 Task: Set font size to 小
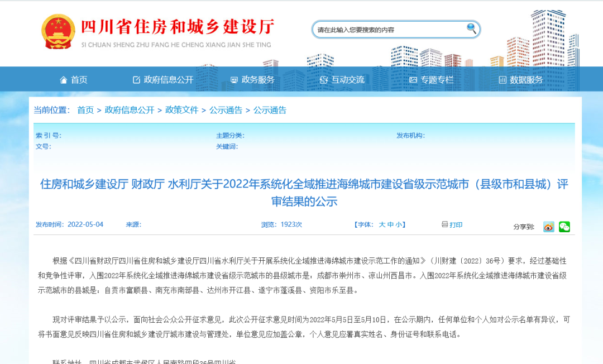(x=399, y=224)
